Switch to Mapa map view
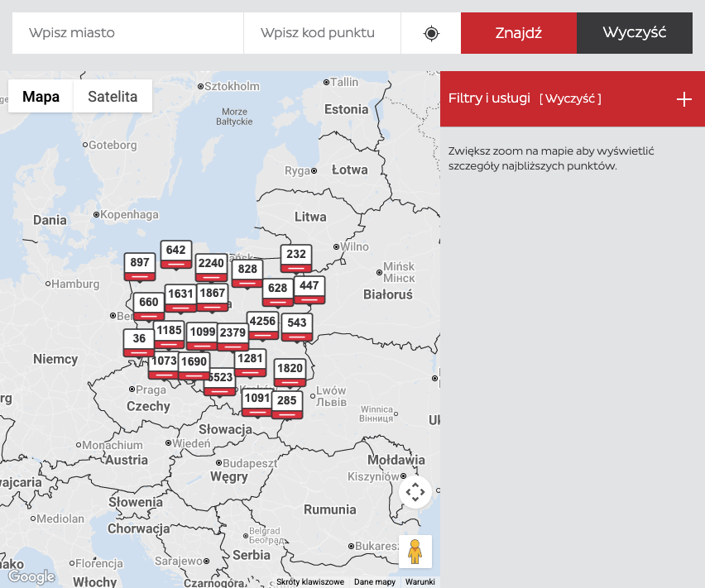Viewport: 705px width, 588px height. (41, 97)
